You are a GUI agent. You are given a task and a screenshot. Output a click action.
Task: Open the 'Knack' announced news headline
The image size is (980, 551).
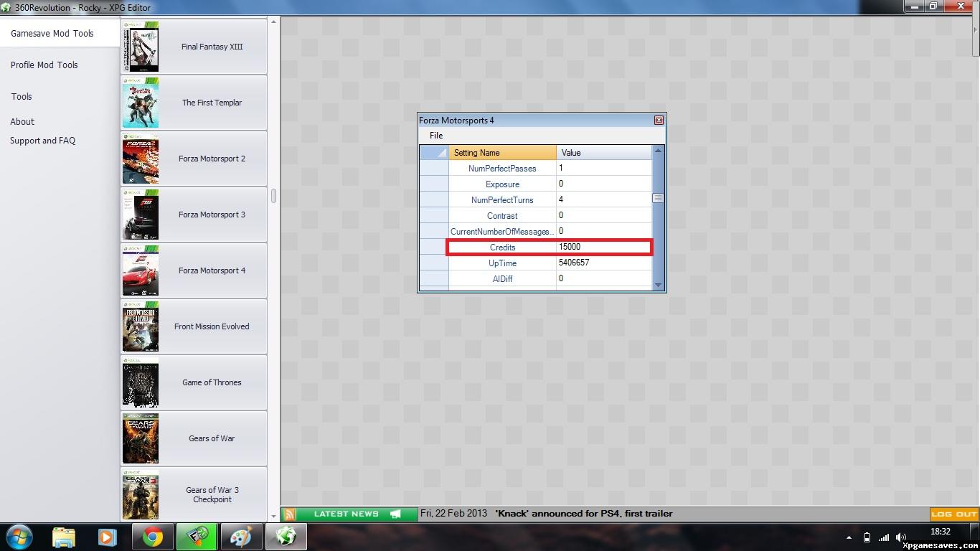click(583, 514)
